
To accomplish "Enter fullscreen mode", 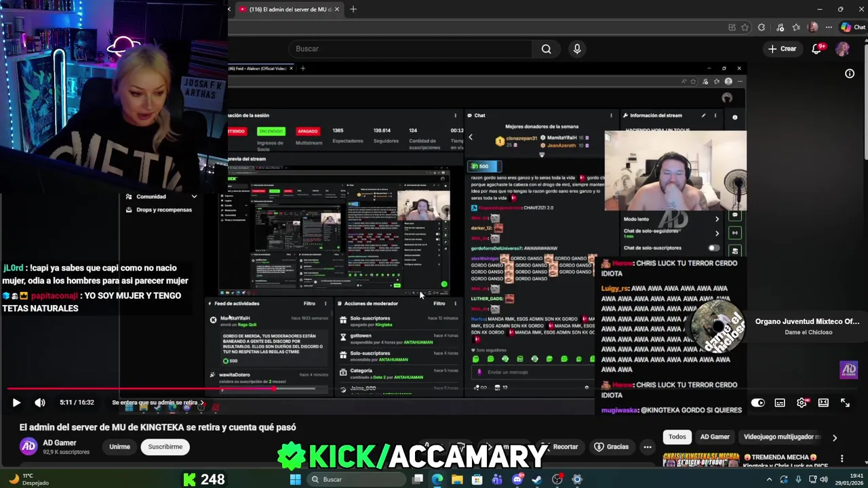I will 845,403.
